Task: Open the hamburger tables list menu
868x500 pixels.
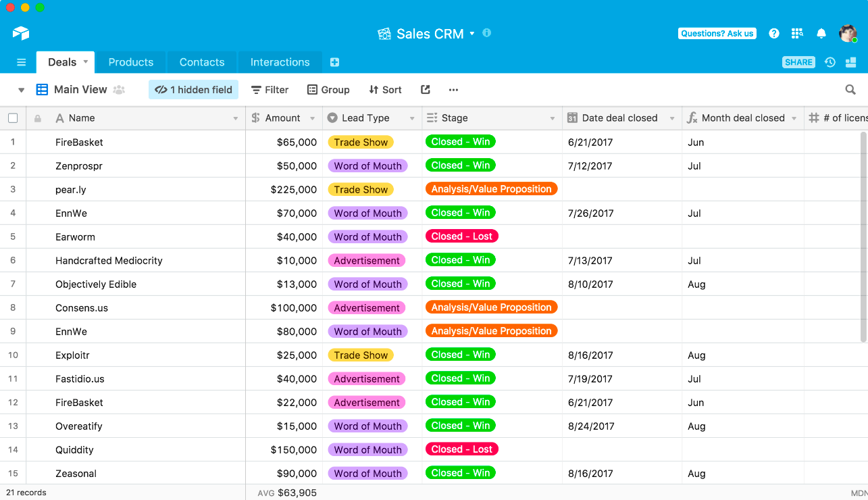Action: point(21,62)
